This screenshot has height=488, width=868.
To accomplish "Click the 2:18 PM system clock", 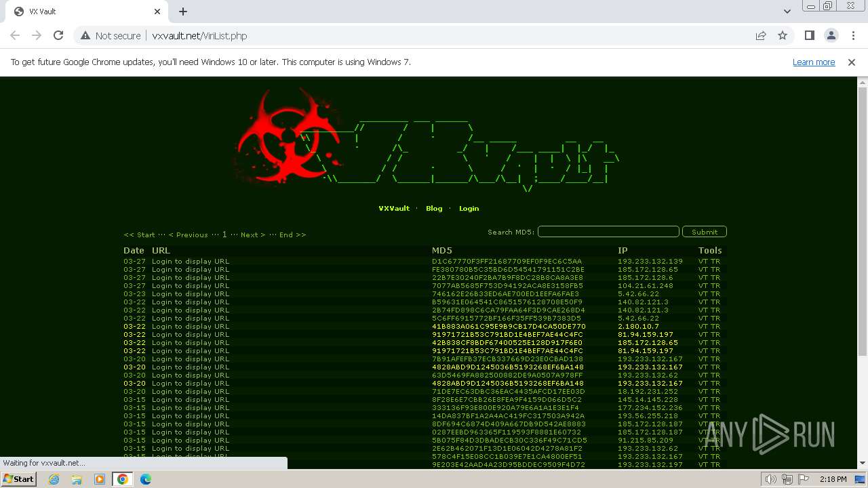I will [833, 479].
